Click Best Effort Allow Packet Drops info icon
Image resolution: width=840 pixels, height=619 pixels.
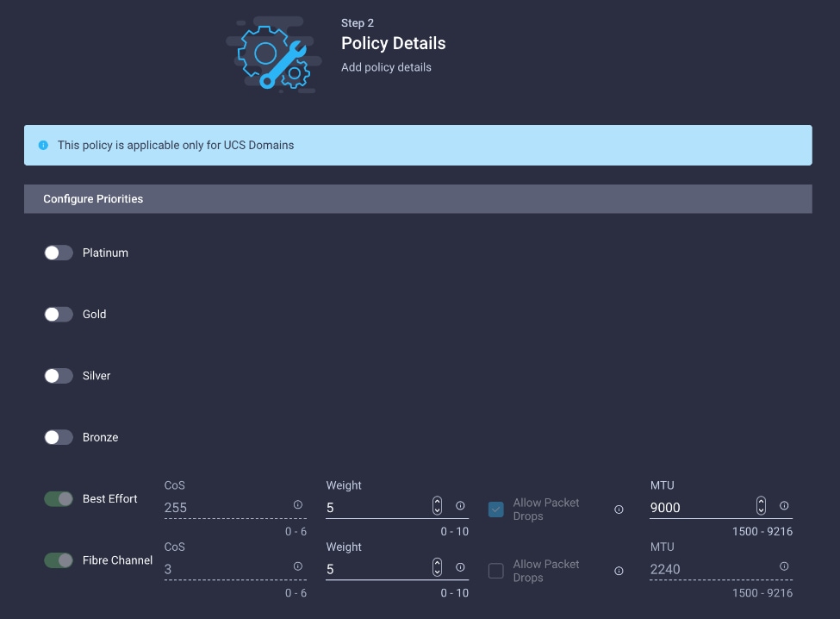[x=619, y=510]
